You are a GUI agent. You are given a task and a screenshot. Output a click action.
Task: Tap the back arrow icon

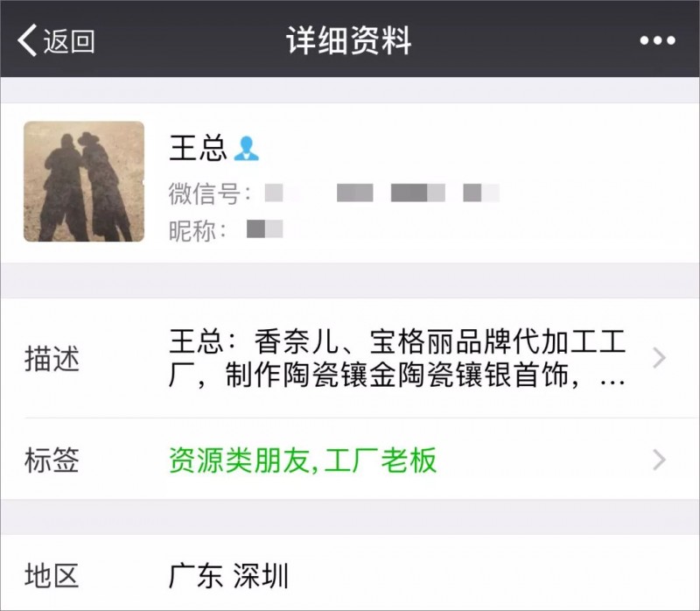click(x=27, y=40)
